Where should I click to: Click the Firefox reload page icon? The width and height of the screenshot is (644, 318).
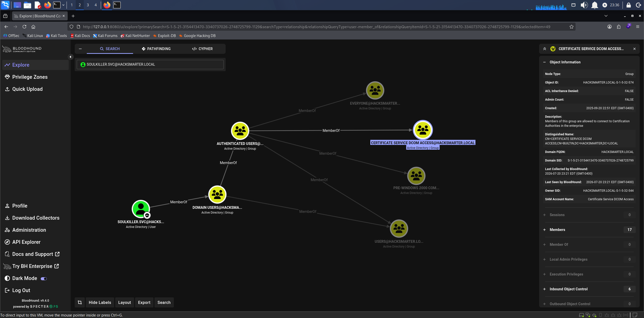[x=24, y=27]
